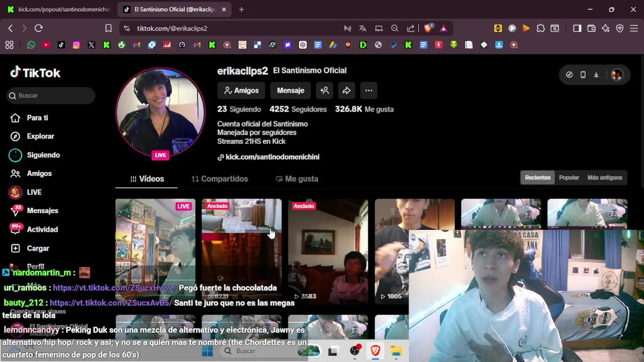
Task: Open the 23 Siguiendo list
Action: point(239,109)
